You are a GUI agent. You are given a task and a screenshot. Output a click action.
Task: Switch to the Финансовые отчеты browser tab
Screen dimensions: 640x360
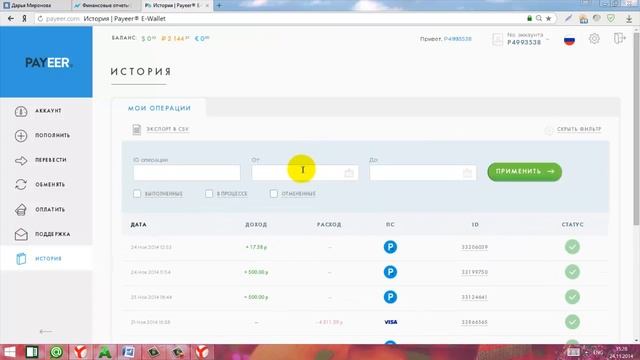tap(106, 5)
